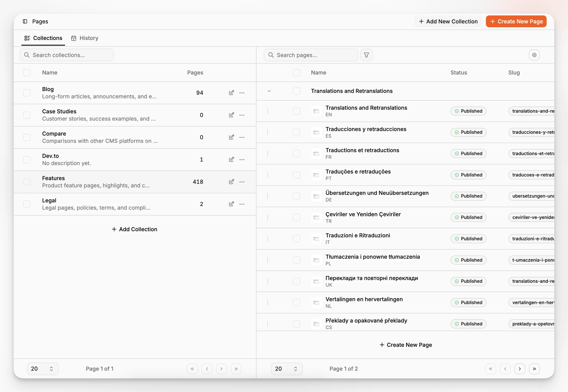Toggle the sidebar panel icon beside Pages

click(25, 21)
